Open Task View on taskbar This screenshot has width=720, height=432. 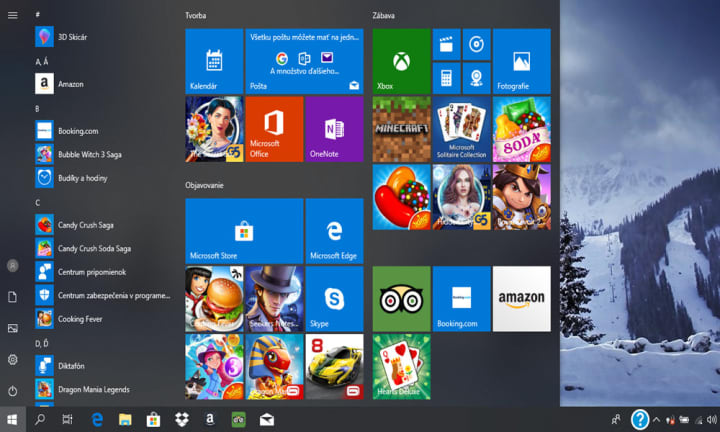68,419
